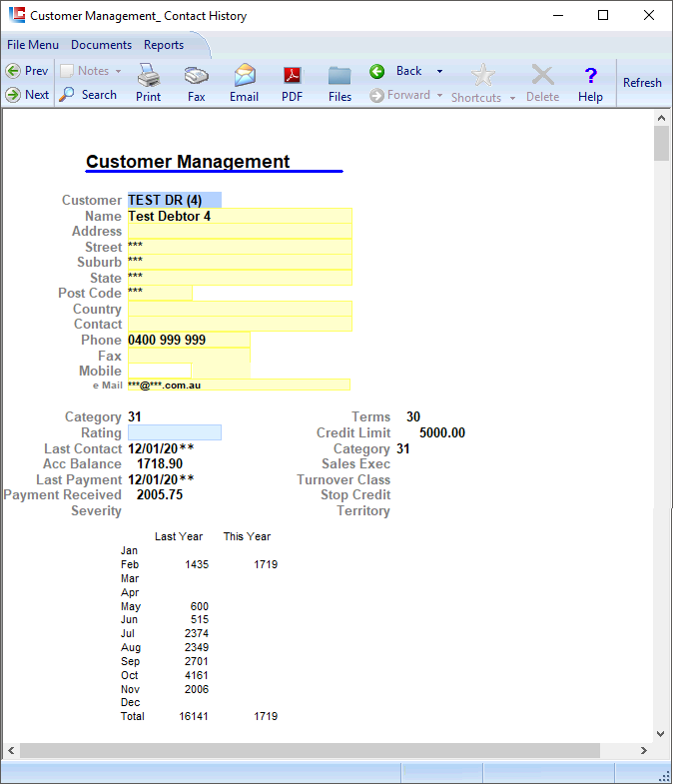
Task: Click the Name field Test Debtor 4
Action: click(240, 216)
